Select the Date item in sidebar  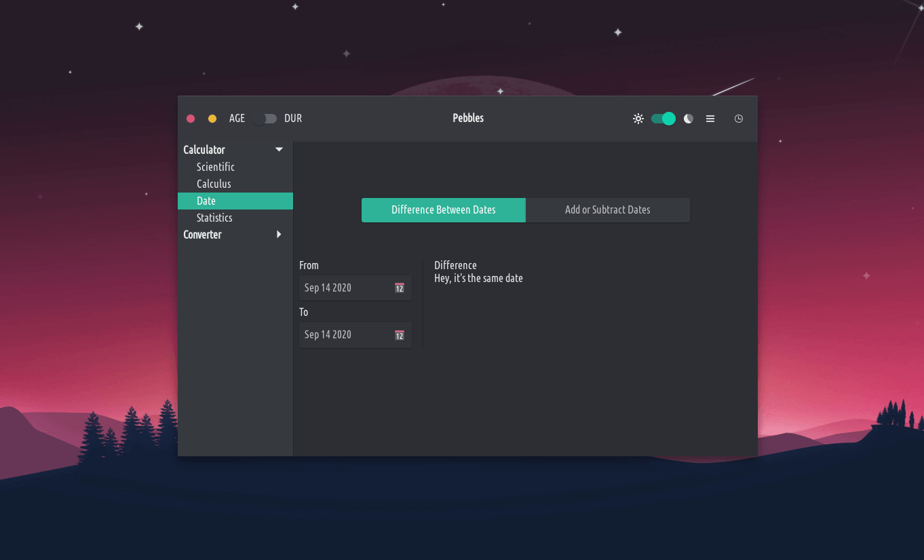pos(206,201)
